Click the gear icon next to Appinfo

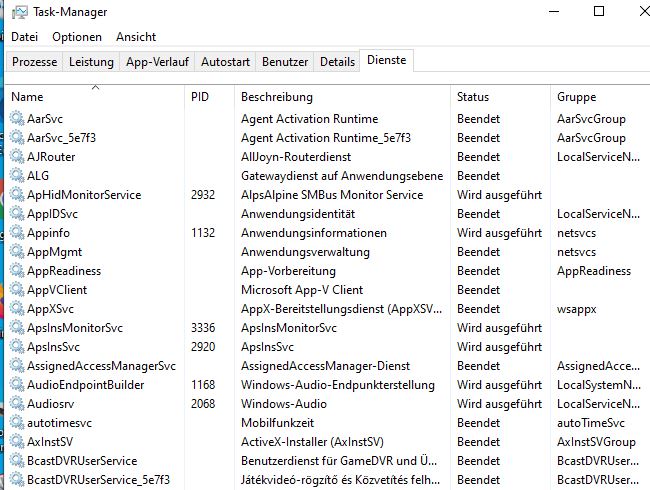click(x=17, y=233)
